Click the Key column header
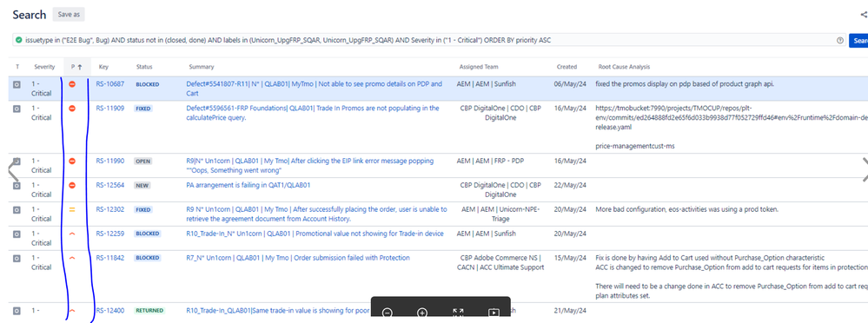Viewport: 868px width, 323px height. click(x=103, y=67)
